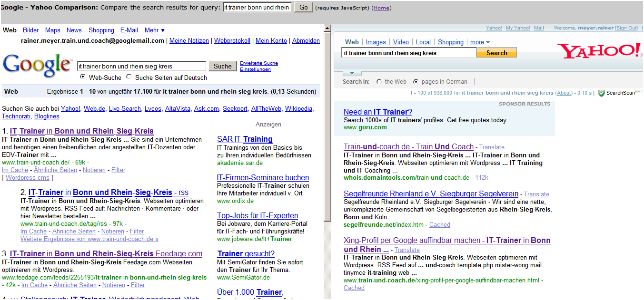
Task: Open SAR IT-Training ad link
Action: click(x=245, y=139)
